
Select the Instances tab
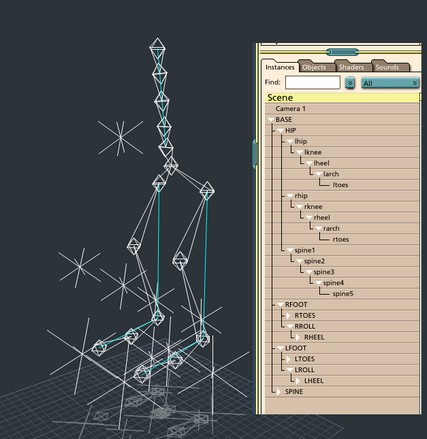(x=280, y=67)
